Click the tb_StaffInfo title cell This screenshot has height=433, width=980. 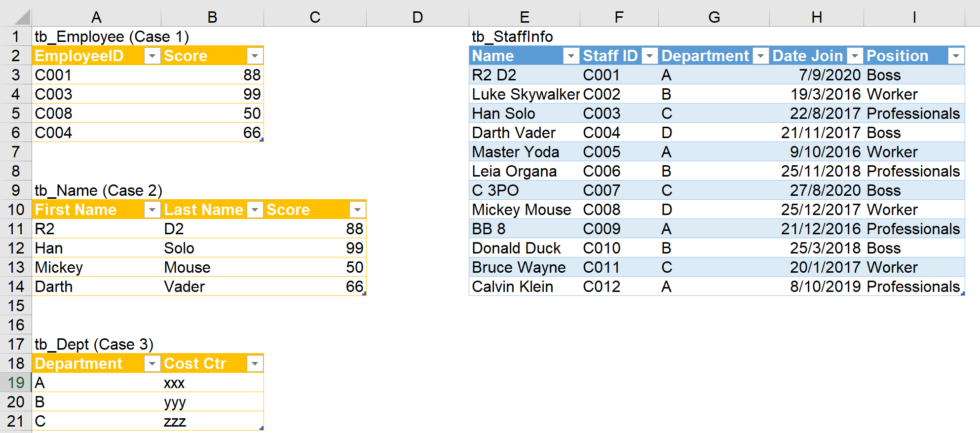(512, 36)
